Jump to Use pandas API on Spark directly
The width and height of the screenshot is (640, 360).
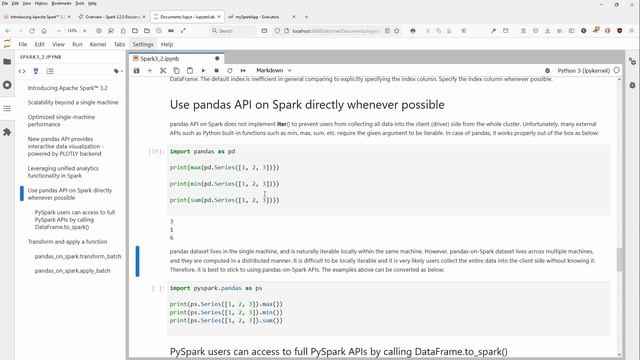click(70, 194)
